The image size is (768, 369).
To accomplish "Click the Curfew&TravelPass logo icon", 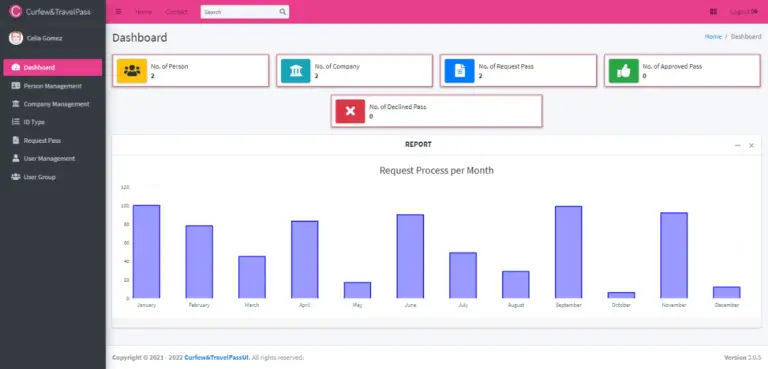I will click(16, 11).
